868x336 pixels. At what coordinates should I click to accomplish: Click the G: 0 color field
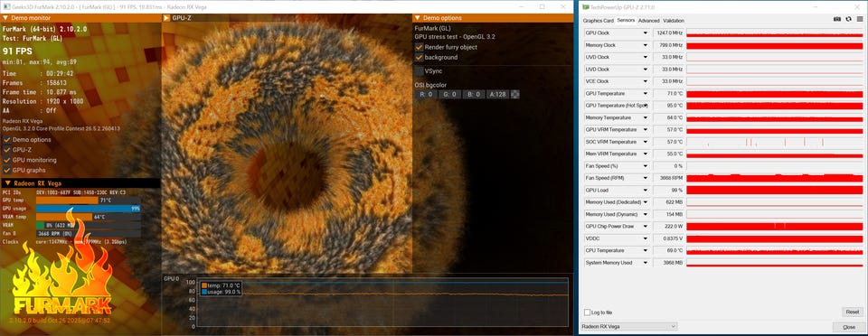(x=449, y=95)
